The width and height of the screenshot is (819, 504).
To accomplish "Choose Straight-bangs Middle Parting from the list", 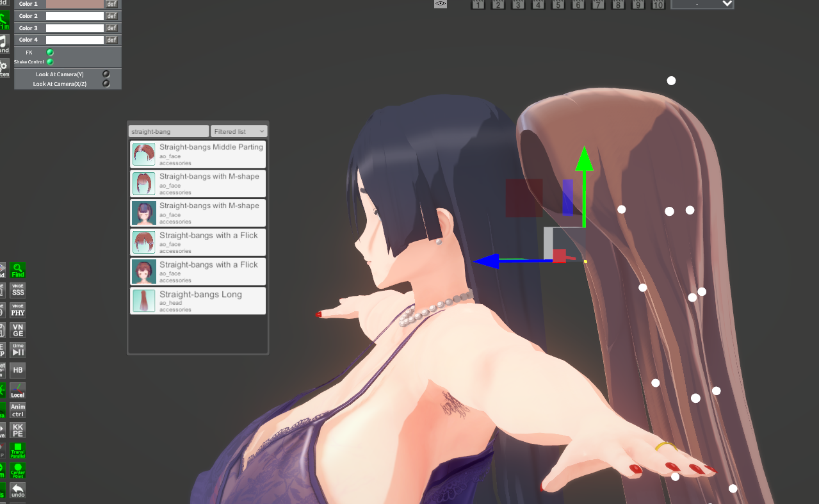I will 198,154.
